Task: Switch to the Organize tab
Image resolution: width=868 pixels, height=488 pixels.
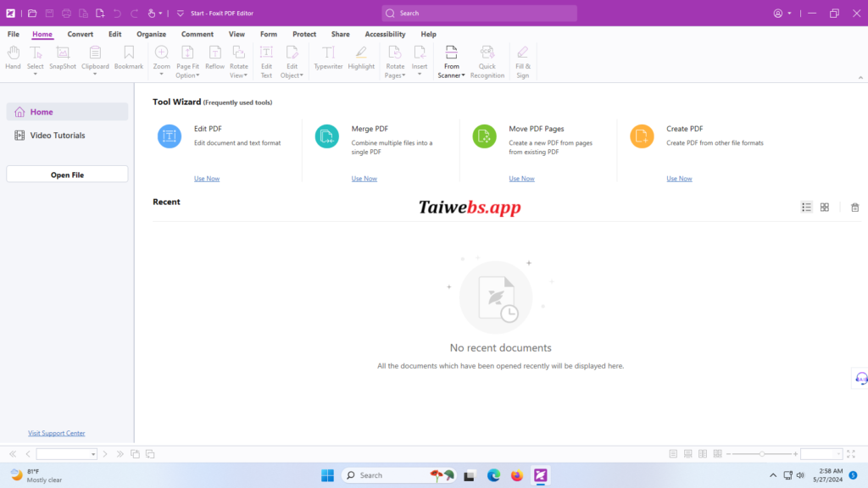Action: (151, 34)
